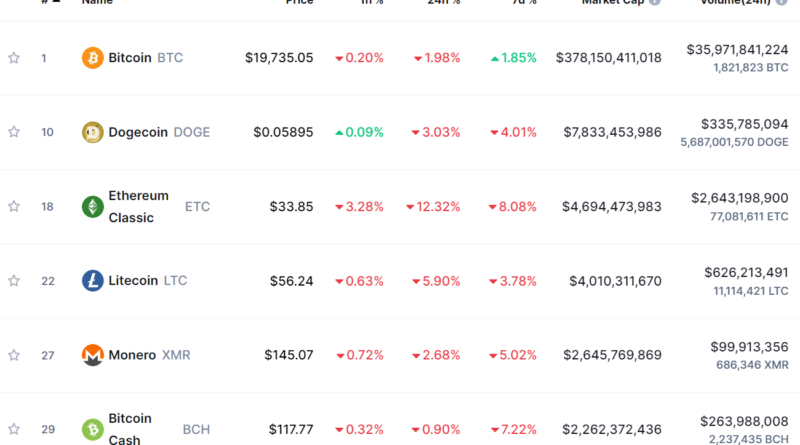Click Dogecoin's 24h volume $335,785,094
Image resolution: width=800 pixels, height=445 pixels.
pyautogui.click(x=738, y=124)
